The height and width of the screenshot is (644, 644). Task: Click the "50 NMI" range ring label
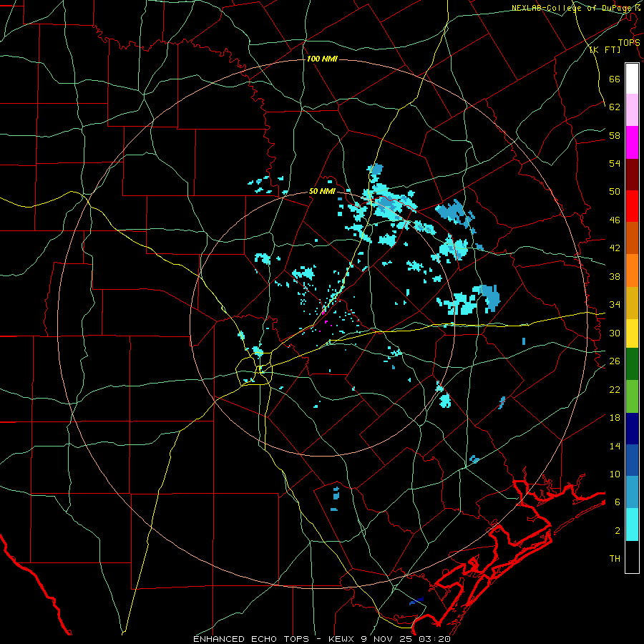[322, 191]
